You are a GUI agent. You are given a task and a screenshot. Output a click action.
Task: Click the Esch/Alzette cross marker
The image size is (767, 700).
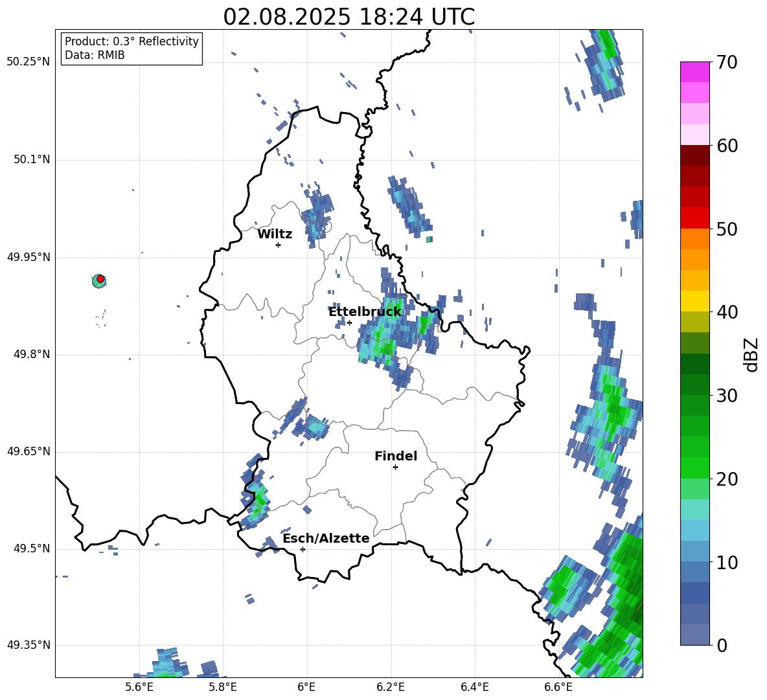tap(303, 549)
